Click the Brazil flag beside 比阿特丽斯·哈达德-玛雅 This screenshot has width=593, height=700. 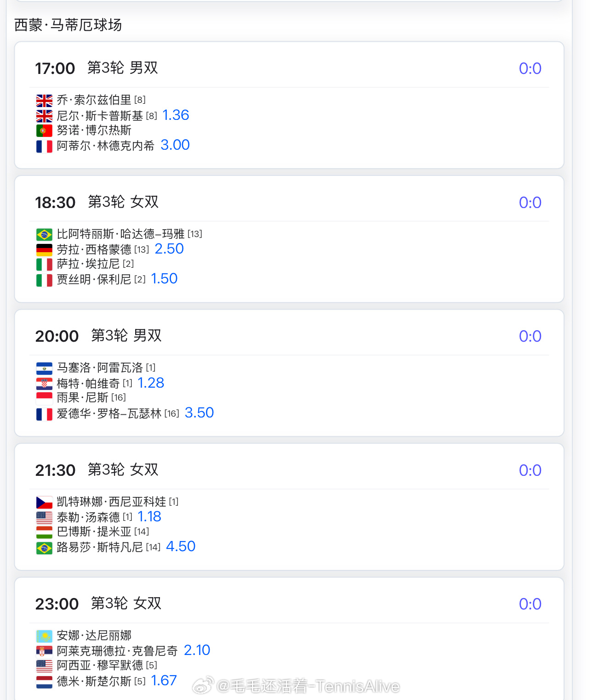[x=44, y=235]
